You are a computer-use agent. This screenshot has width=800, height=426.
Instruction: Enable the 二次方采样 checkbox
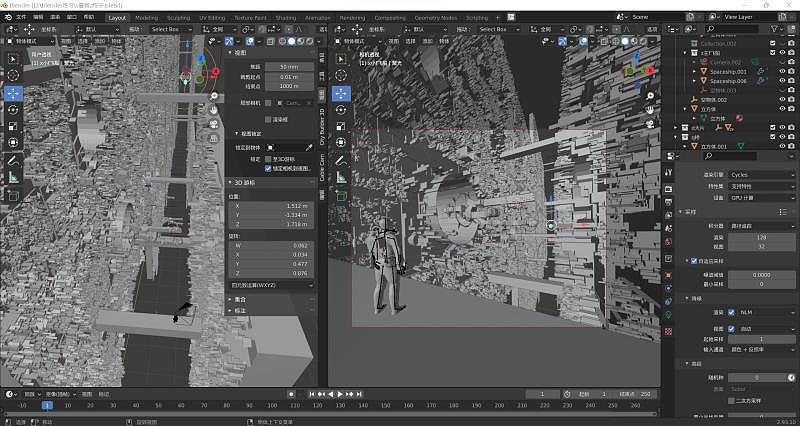(x=731, y=400)
